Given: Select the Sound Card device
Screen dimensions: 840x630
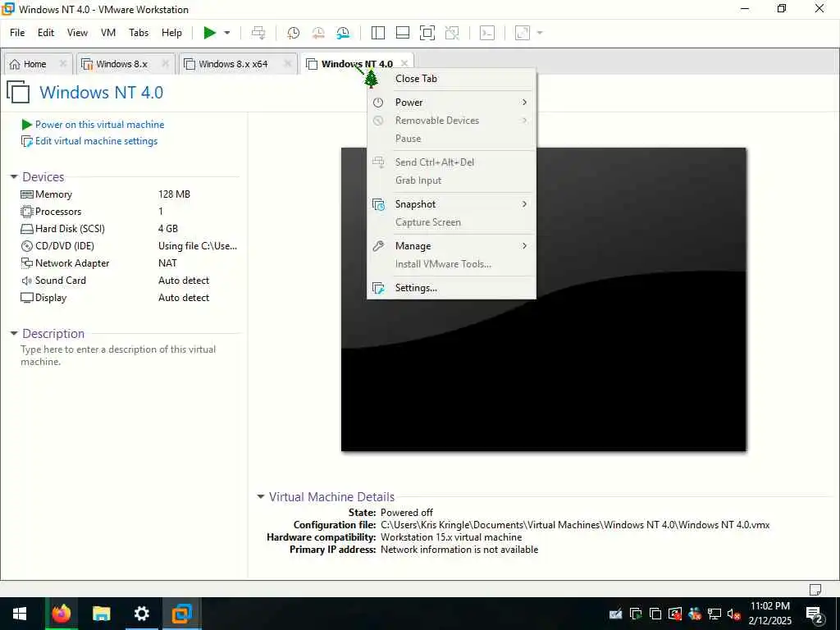Looking at the screenshot, I should (129, 281).
